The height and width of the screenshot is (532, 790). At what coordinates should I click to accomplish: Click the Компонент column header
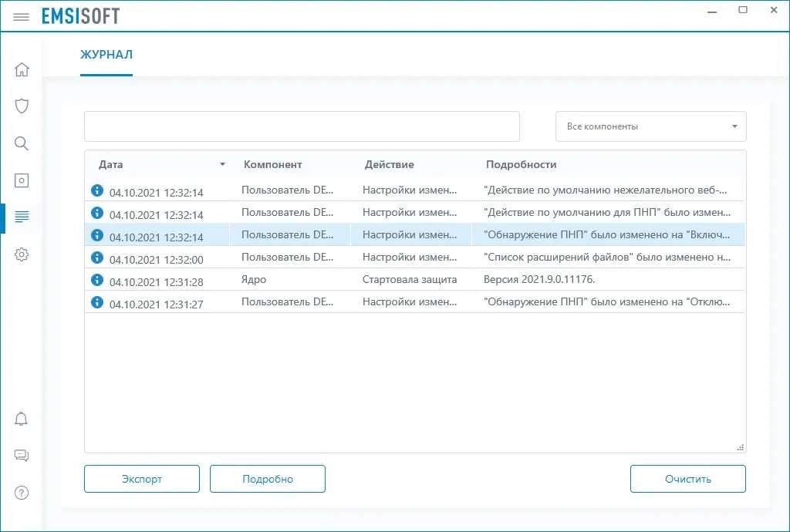point(272,164)
